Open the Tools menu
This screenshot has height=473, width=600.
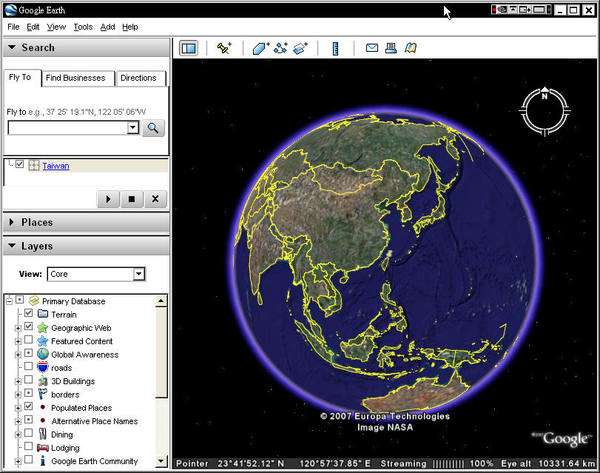tap(83, 27)
